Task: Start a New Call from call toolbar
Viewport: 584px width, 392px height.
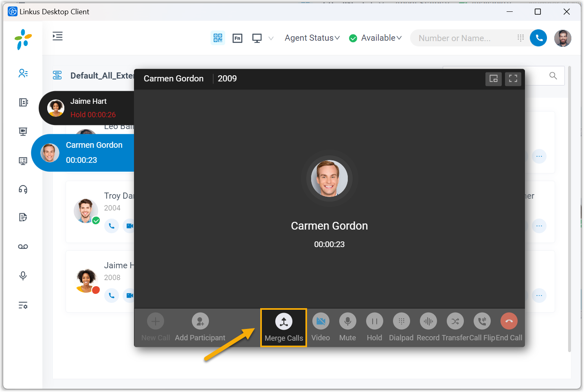Action: tap(156, 328)
